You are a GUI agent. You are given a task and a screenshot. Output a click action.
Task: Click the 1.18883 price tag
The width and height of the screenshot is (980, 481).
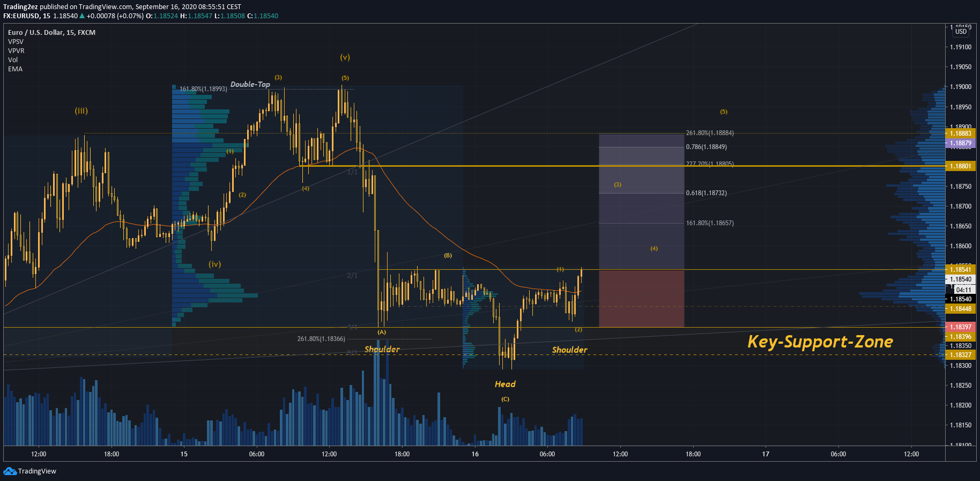pyautogui.click(x=961, y=134)
